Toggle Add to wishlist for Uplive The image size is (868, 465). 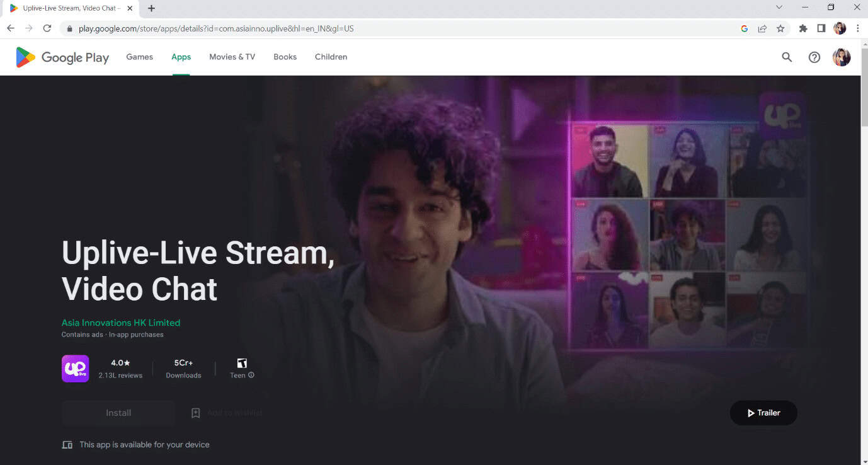point(226,413)
